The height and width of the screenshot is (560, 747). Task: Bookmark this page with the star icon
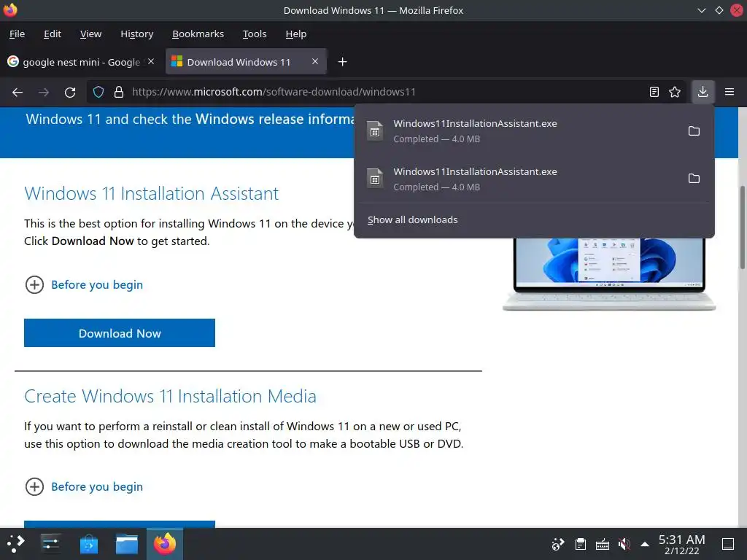click(x=675, y=92)
